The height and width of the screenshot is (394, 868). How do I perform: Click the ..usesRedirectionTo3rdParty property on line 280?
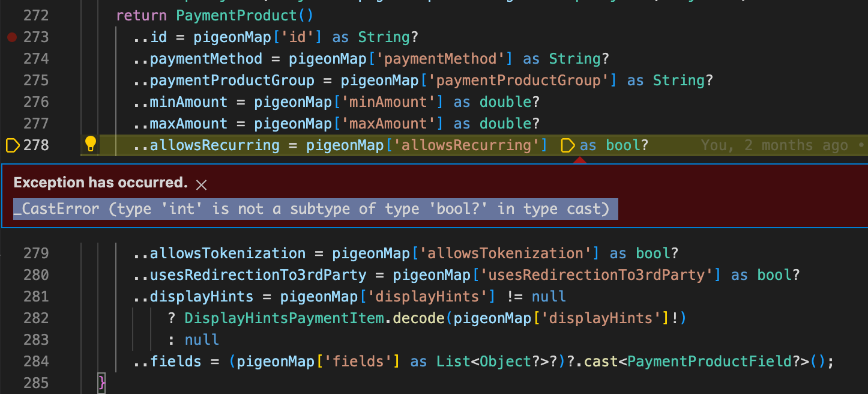250,275
